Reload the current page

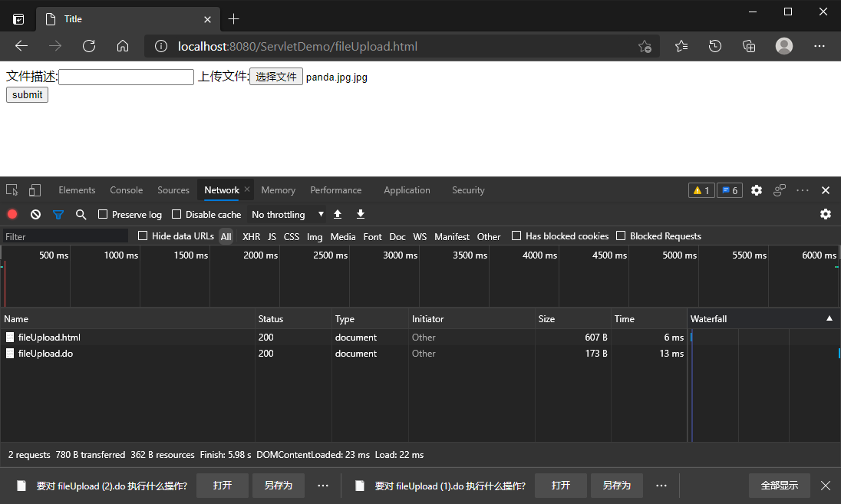89,46
